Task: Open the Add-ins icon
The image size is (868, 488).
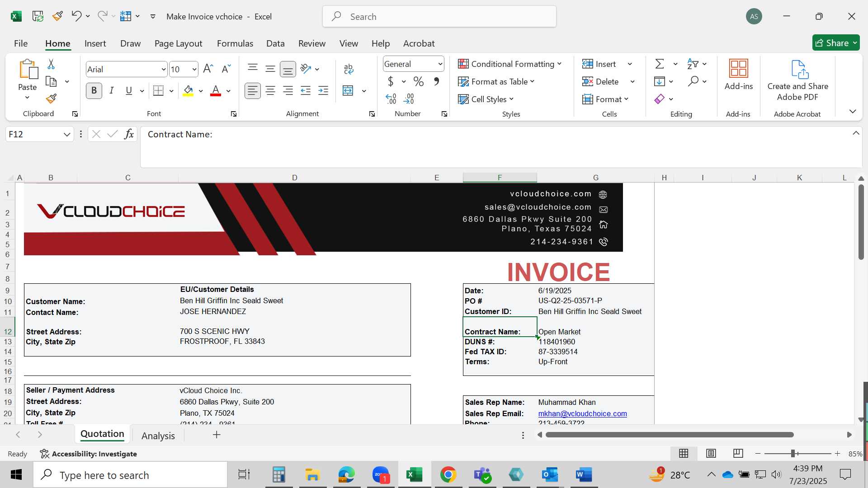Action: pos(739,69)
